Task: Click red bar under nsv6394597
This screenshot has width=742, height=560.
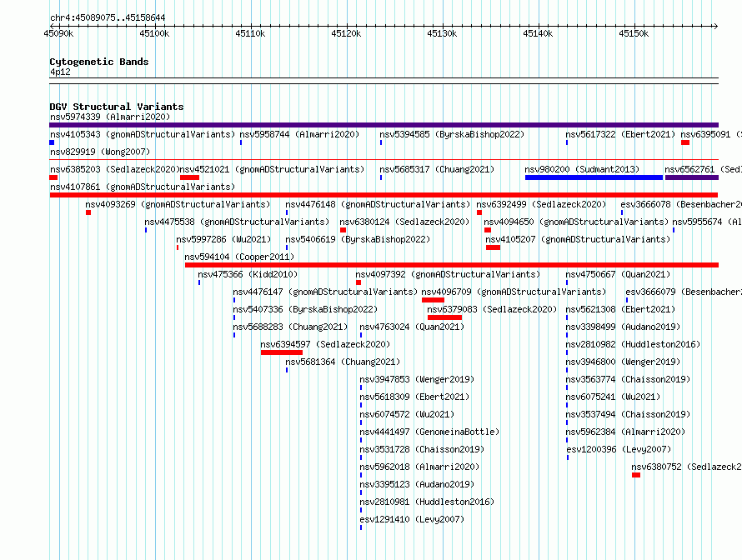Action: pyautogui.click(x=282, y=352)
